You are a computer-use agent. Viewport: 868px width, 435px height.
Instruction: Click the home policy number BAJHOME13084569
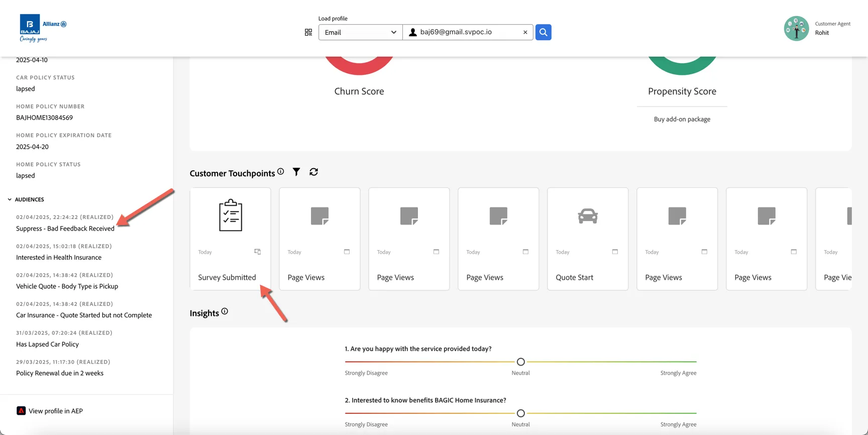[44, 118]
